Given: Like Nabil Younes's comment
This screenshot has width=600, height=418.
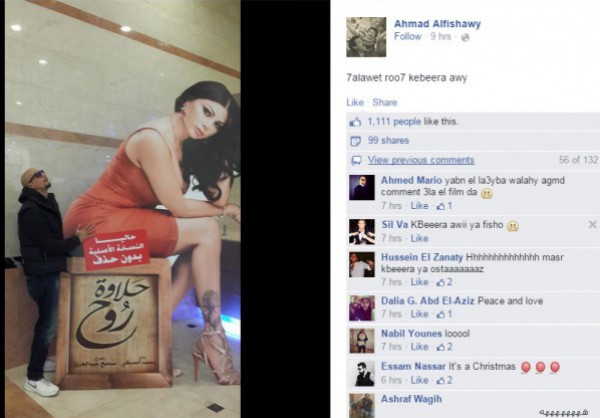Looking at the screenshot, I should click(x=419, y=347).
